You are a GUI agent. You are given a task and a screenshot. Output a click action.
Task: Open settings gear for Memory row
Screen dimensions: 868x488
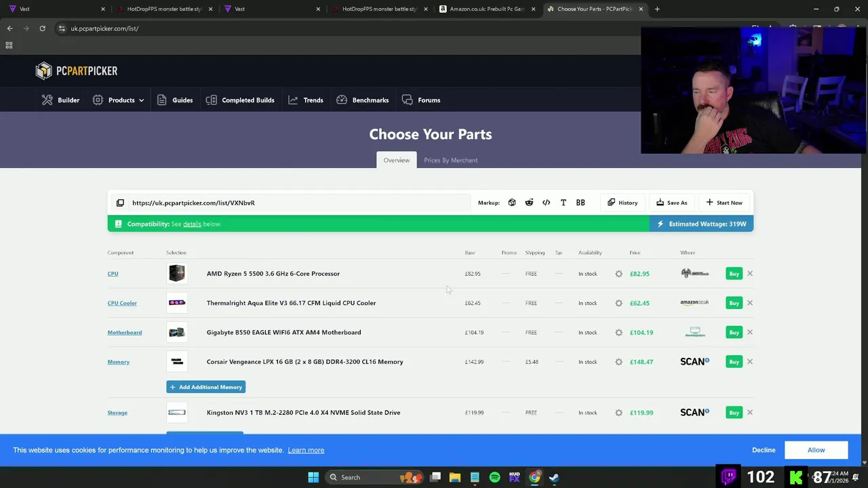pos(618,362)
